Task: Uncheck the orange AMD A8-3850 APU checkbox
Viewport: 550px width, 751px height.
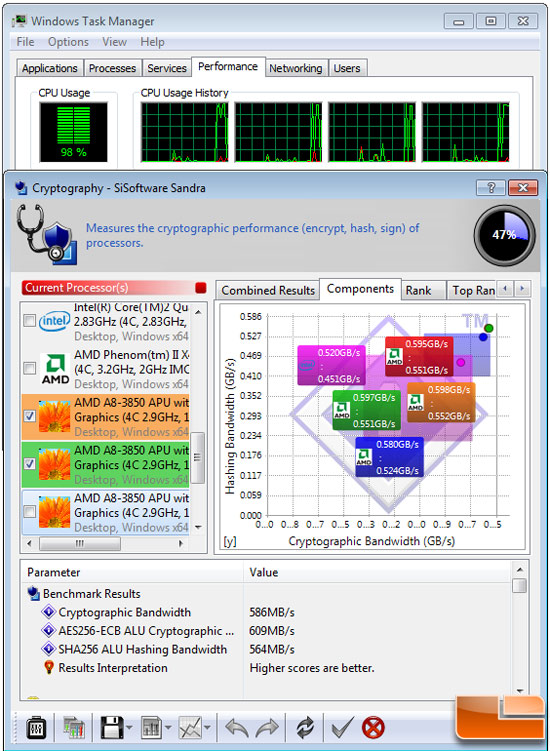Action: 30,416
